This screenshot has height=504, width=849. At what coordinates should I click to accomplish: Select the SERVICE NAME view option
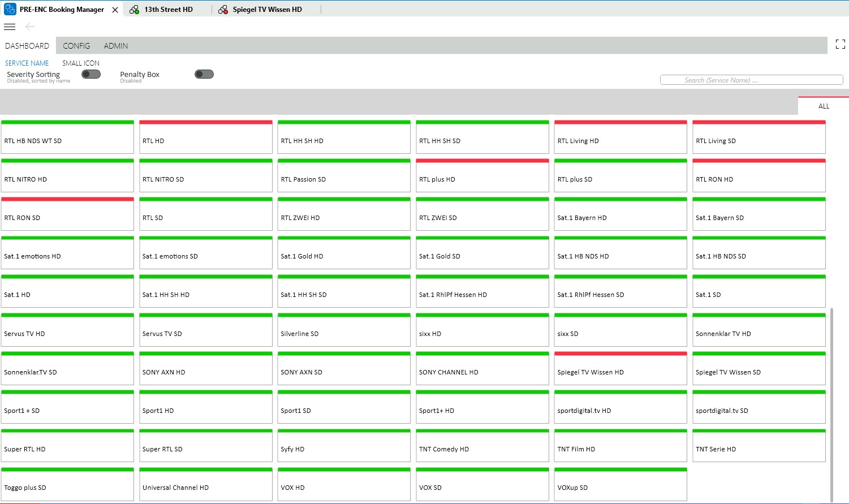pyautogui.click(x=27, y=63)
